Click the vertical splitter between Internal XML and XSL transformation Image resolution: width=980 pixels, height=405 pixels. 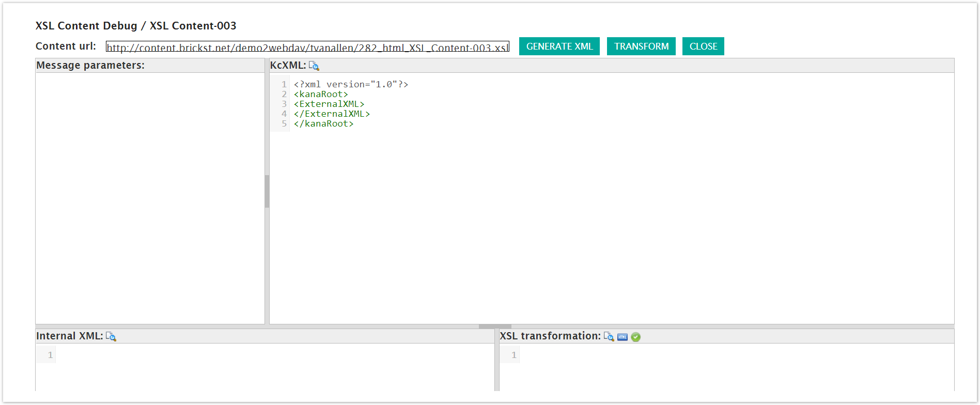[x=497, y=360]
